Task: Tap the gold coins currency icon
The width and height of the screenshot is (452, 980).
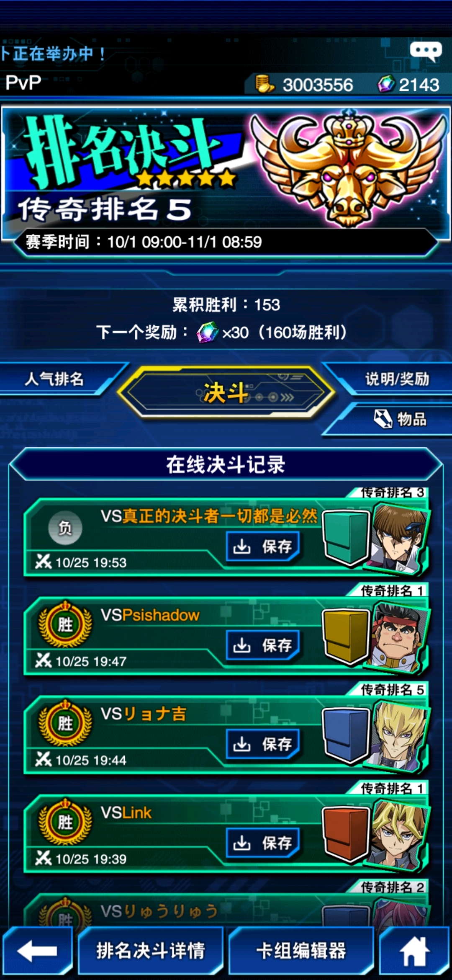Action: tap(265, 83)
